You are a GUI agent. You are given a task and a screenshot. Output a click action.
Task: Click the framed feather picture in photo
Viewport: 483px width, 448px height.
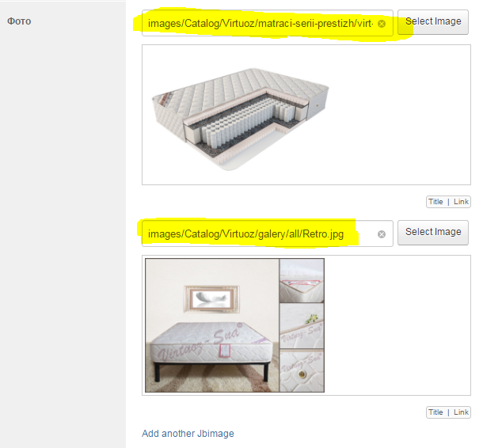pyautogui.click(x=211, y=299)
